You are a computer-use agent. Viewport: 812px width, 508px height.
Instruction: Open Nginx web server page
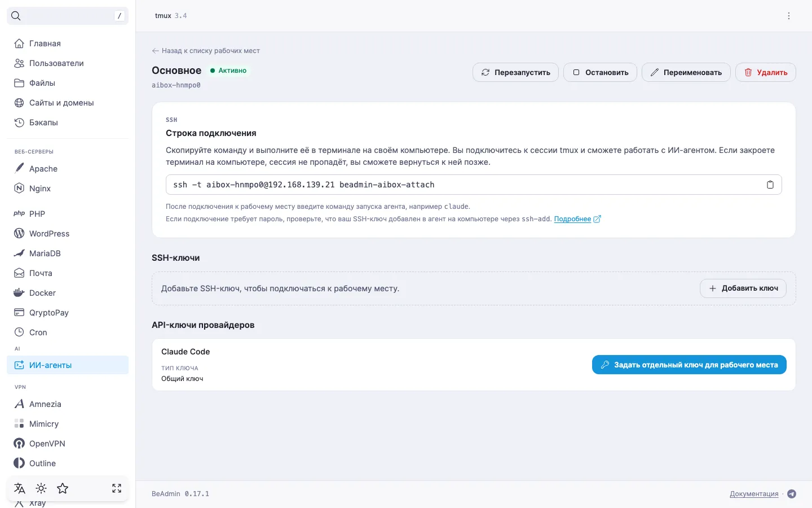pos(68,189)
